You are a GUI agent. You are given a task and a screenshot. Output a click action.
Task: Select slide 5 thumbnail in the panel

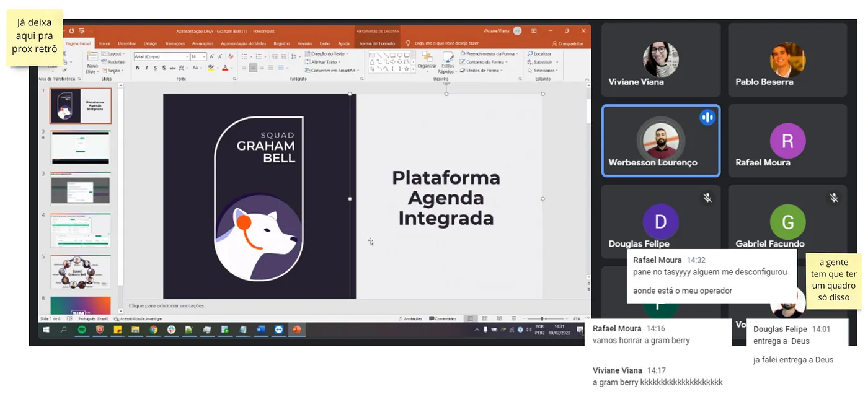tap(80, 271)
